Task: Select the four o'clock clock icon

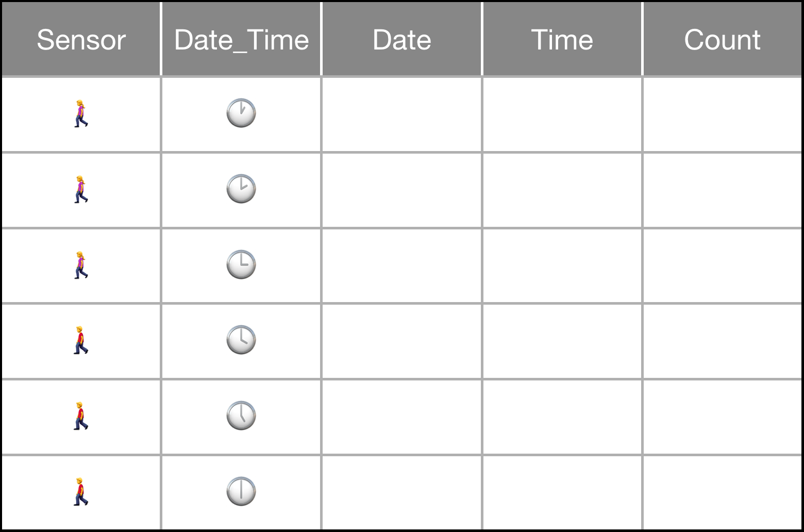Action: [x=241, y=340]
